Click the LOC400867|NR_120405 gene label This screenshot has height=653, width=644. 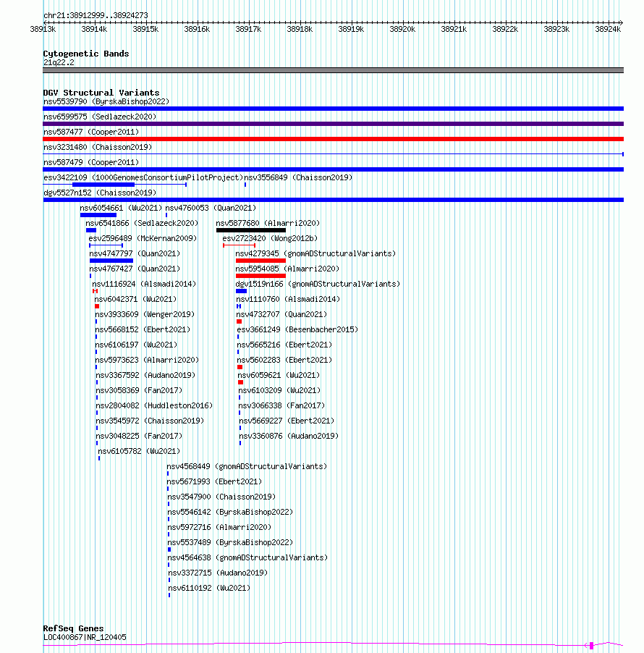tap(85, 637)
